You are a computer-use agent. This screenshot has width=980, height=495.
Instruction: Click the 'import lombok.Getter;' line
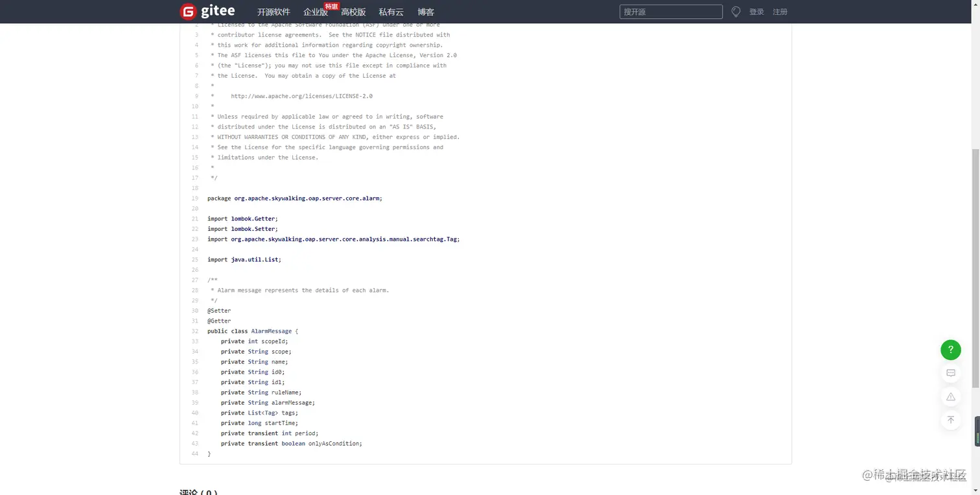coord(242,219)
